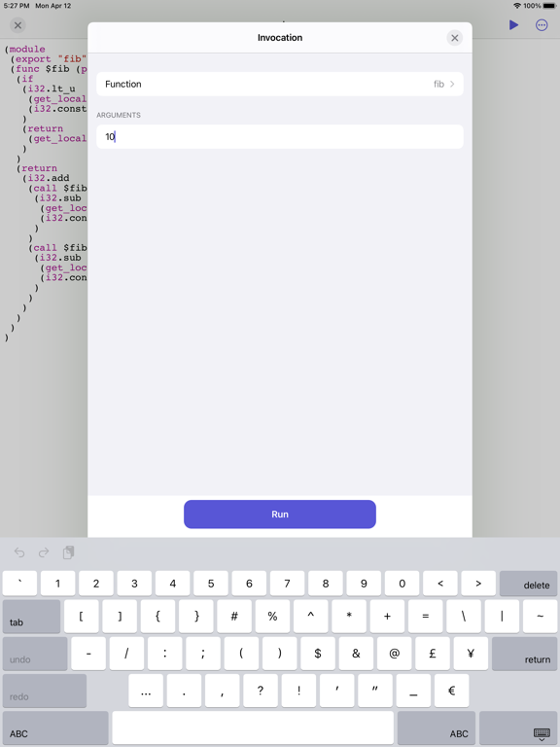This screenshot has width=560, height=747.
Task: Tap the at-sign key
Action: coord(395,654)
